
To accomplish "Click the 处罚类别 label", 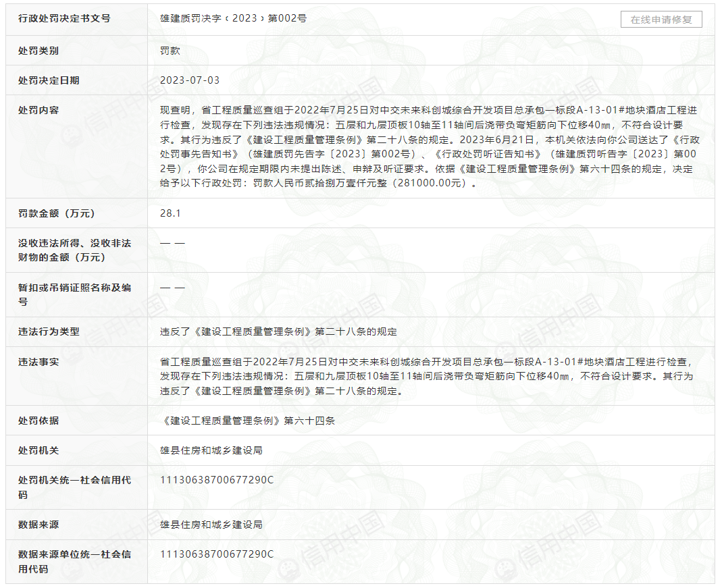I will click(x=38, y=51).
